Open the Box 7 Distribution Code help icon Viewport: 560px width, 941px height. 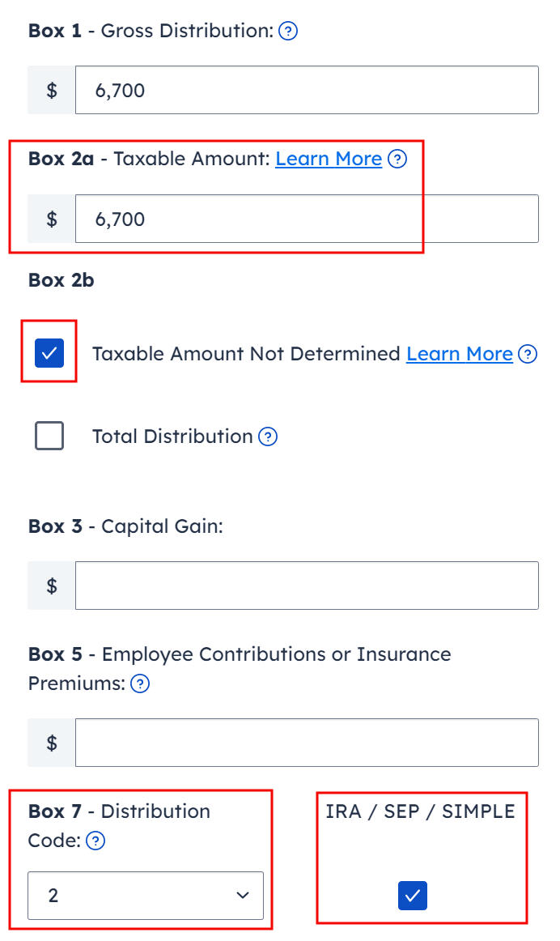click(95, 841)
